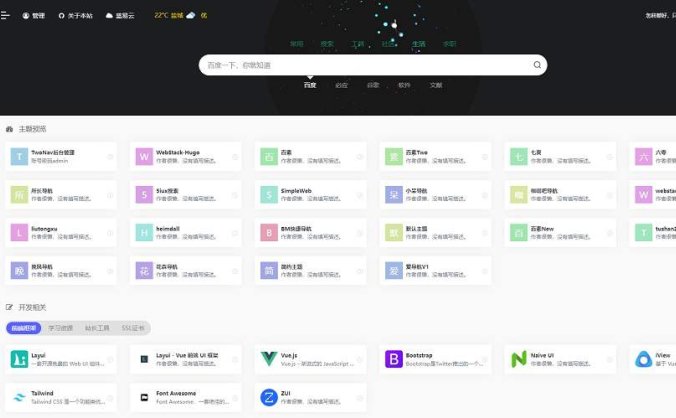Open the hamburger sidebar menu
The image size is (676, 418).
tap(5, 16)
